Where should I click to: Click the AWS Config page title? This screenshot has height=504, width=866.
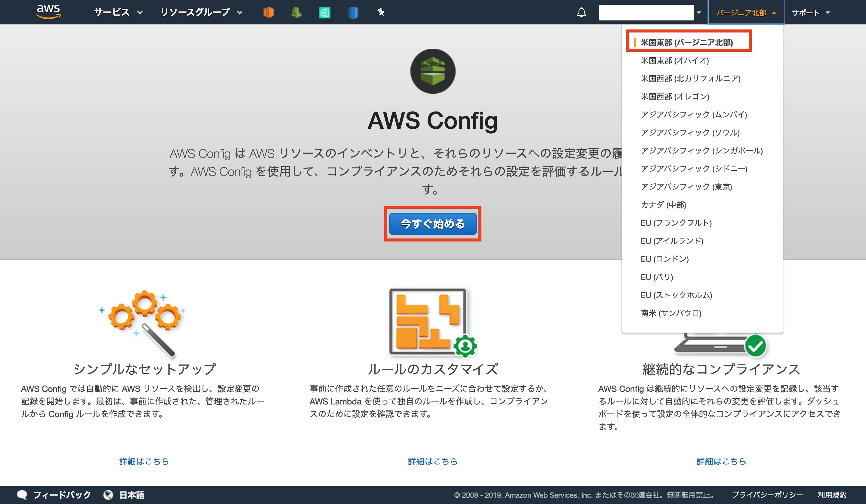433,120
